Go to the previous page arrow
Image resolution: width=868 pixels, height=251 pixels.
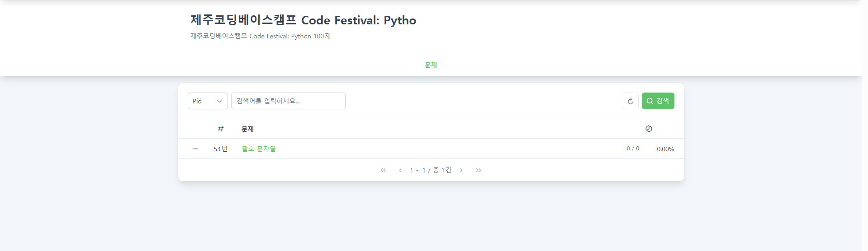point(400,170)
